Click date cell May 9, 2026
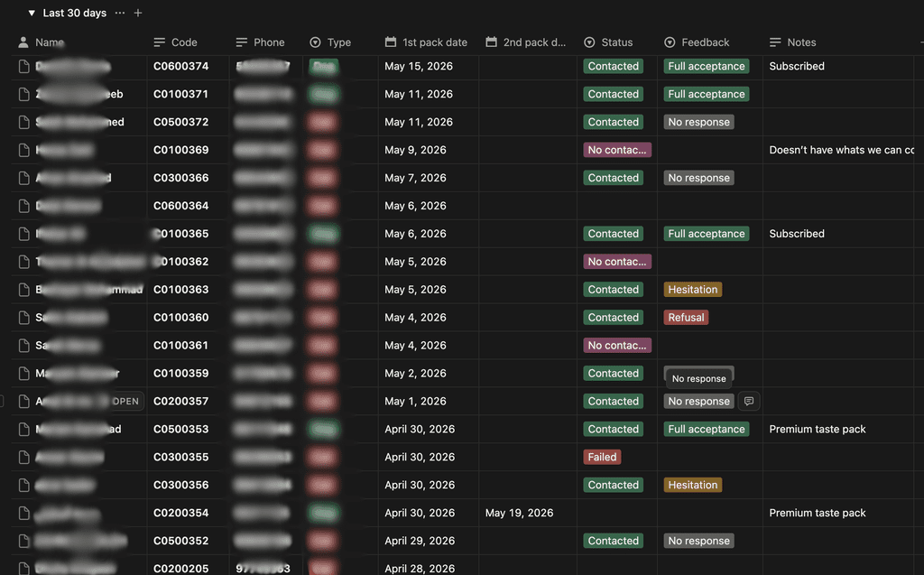The image size is (924, 575). [x=415, y=150]
